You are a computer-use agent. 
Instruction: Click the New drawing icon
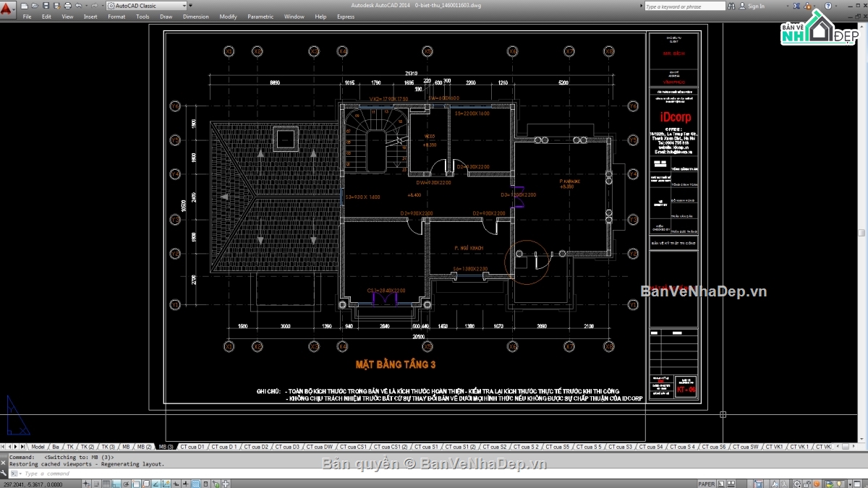coord(24,6)
